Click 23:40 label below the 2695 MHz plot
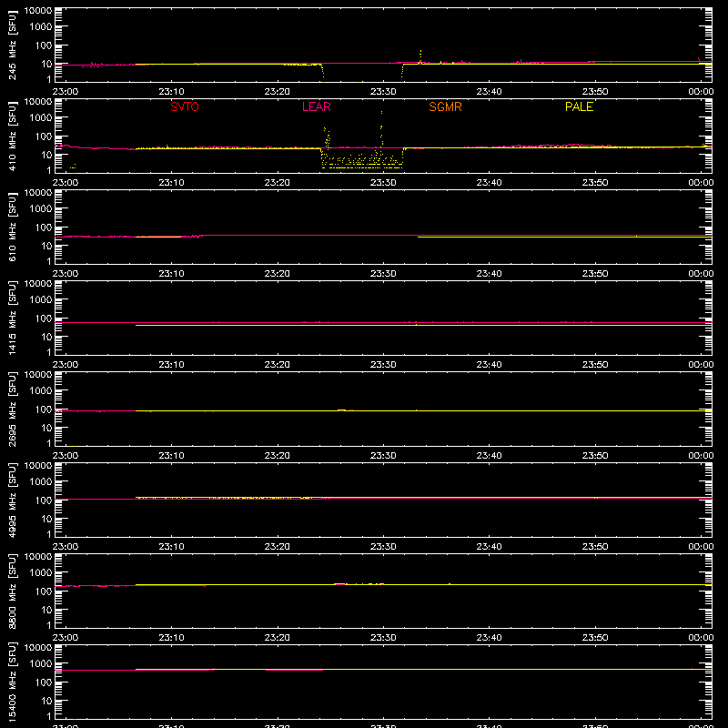Viewport: 728px width, 728px height. click(x=489, y=456)
